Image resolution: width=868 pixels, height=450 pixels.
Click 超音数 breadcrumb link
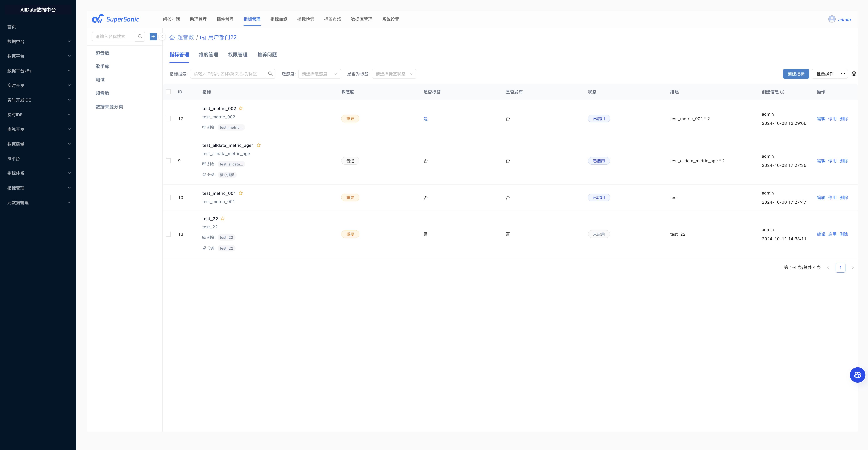tap(185, 37)
